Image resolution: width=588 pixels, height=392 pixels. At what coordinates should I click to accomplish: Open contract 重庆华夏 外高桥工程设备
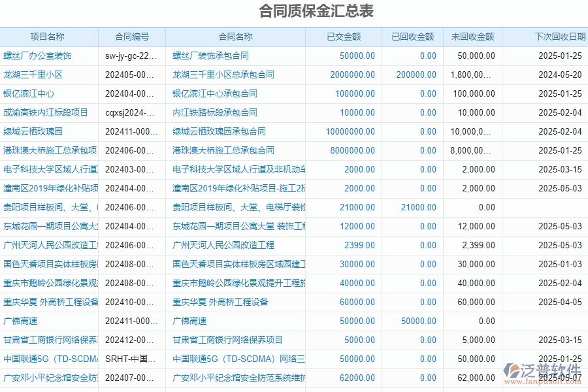pos(216,302)
